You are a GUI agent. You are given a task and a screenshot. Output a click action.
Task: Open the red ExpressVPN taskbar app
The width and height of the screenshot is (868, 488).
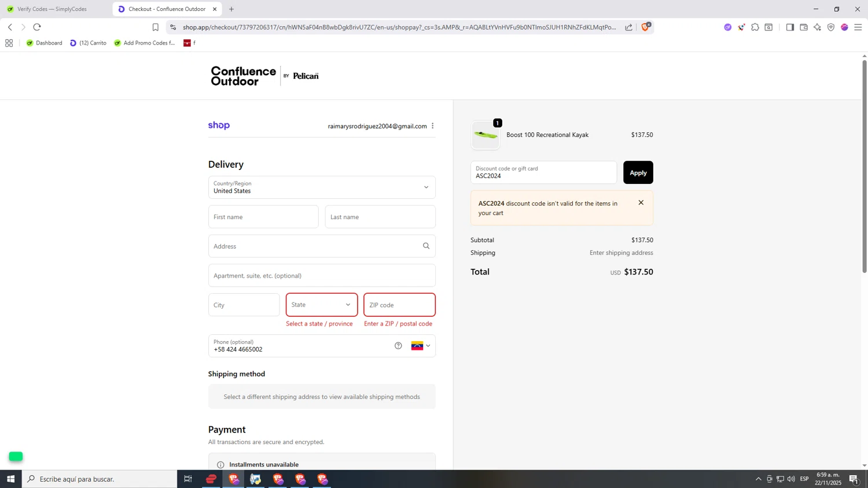pyautogui.click(x=211, y=479)
